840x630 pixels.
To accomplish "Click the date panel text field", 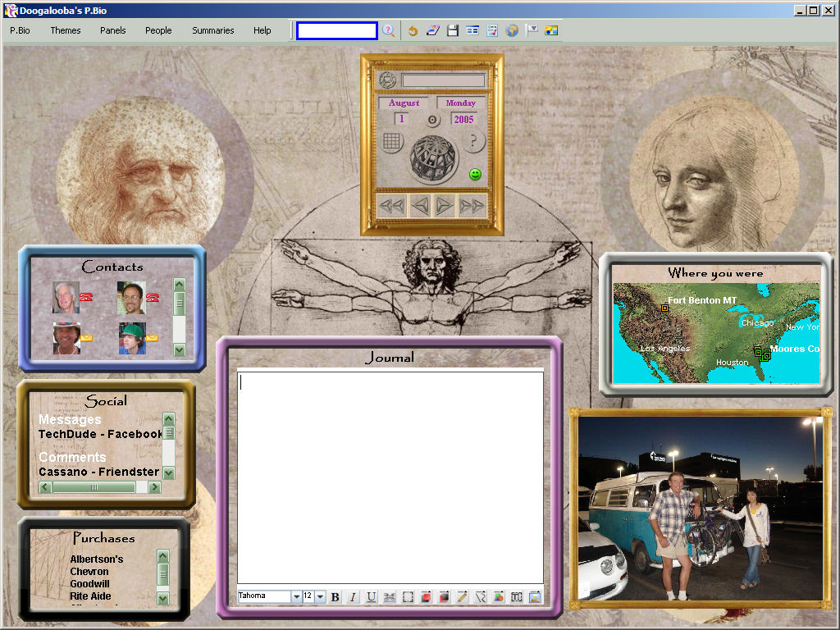I will 444,80.
